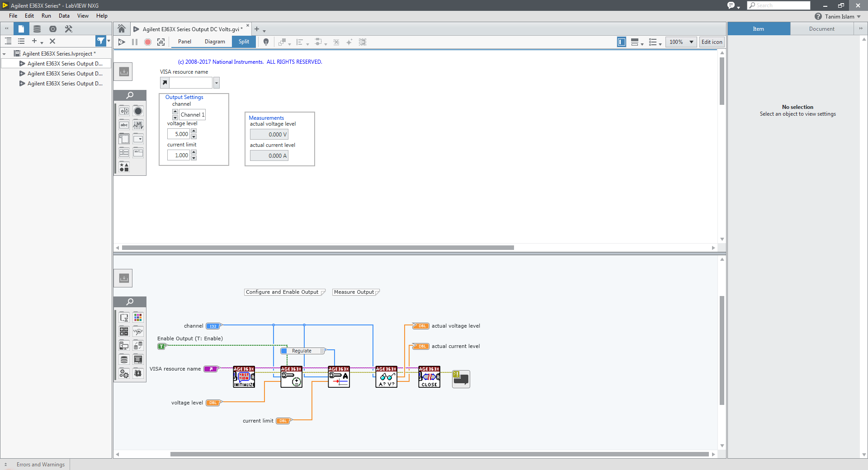
Task: Open the Help menu
Action: tap(102, 16)
